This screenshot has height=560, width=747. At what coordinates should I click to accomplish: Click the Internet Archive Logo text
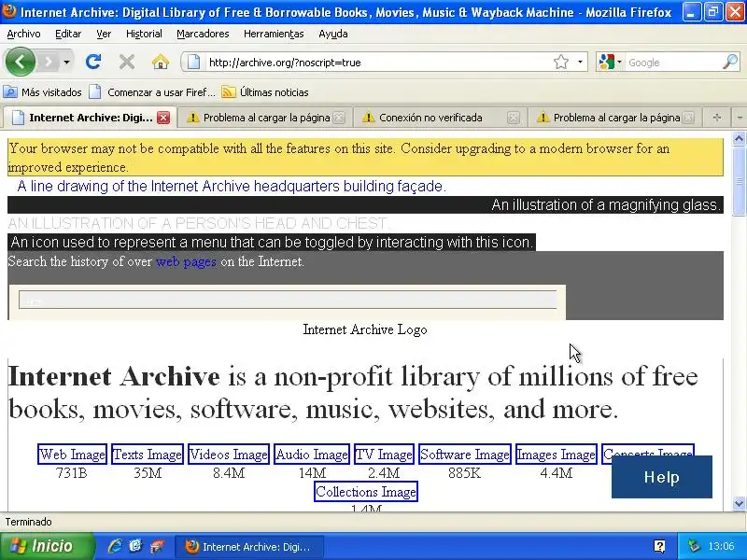[365, 329]
